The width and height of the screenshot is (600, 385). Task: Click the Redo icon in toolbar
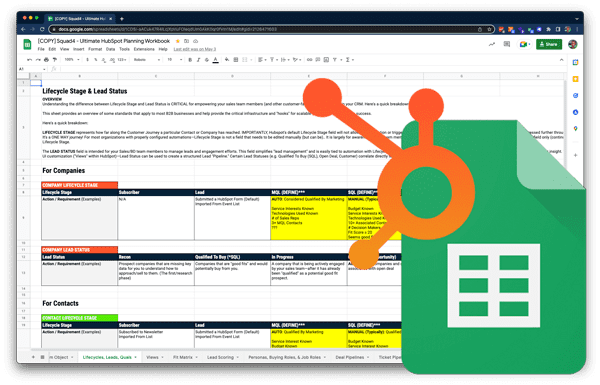38,60
